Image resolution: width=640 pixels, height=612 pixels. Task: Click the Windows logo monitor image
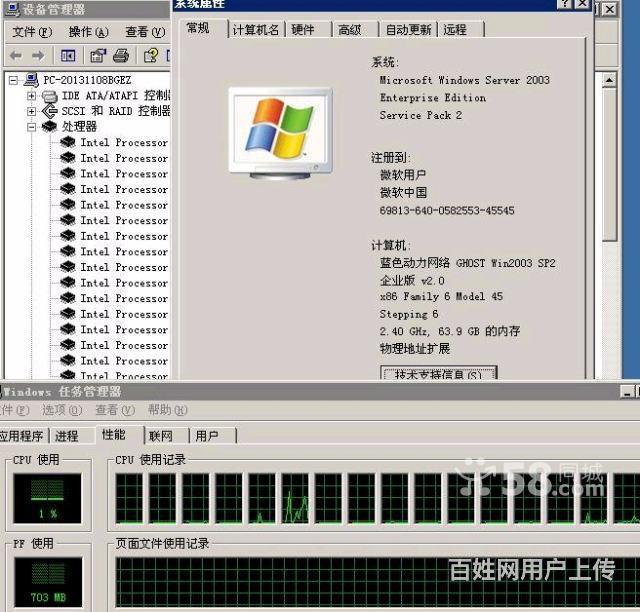pyautogui.click(x=280, y=134)
